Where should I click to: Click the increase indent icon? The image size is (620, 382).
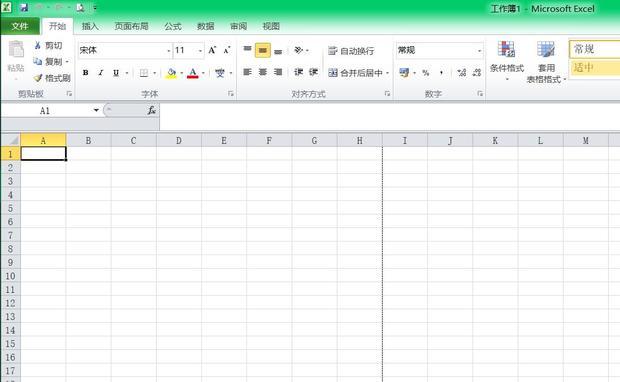314,72
